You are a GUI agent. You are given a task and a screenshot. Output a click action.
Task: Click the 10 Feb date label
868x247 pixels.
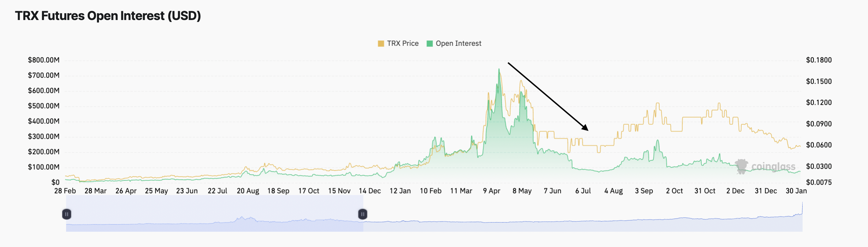[431, 191]
